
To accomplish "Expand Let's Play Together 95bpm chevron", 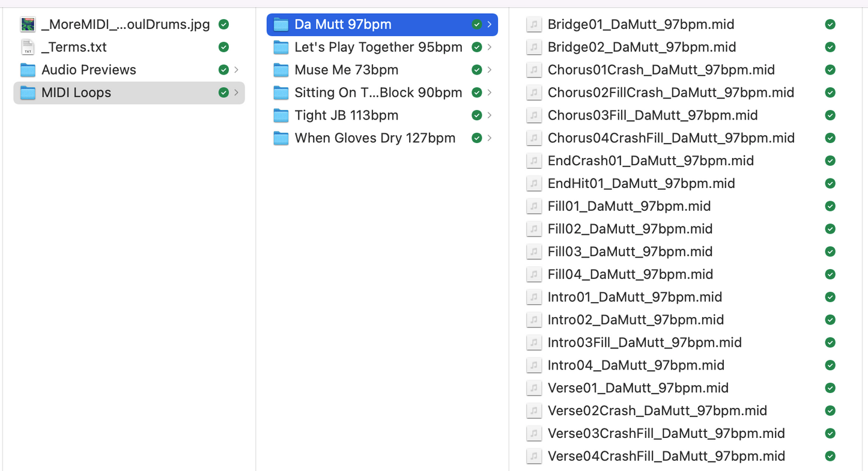I will 490,47.
